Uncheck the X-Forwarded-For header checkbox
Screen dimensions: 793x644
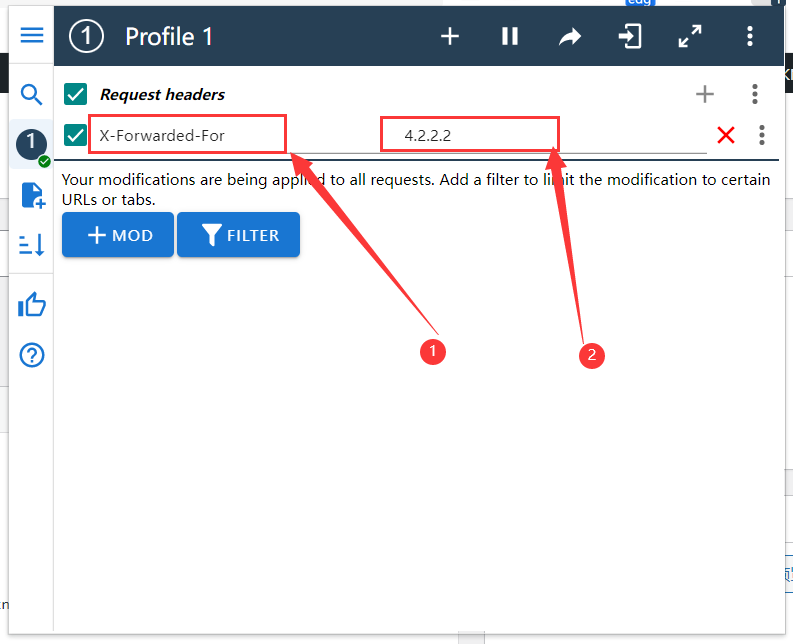point(75,135)
